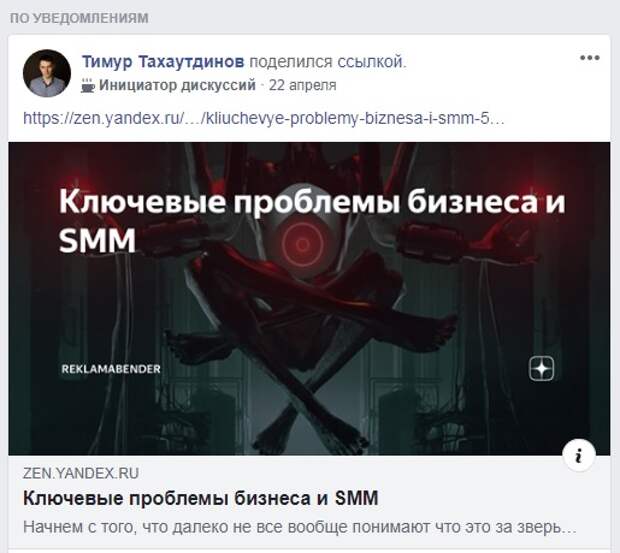Viewport: 620px width, 553px height.
Task: Click the info icon on link preview
Action: [x=579, y=456]
